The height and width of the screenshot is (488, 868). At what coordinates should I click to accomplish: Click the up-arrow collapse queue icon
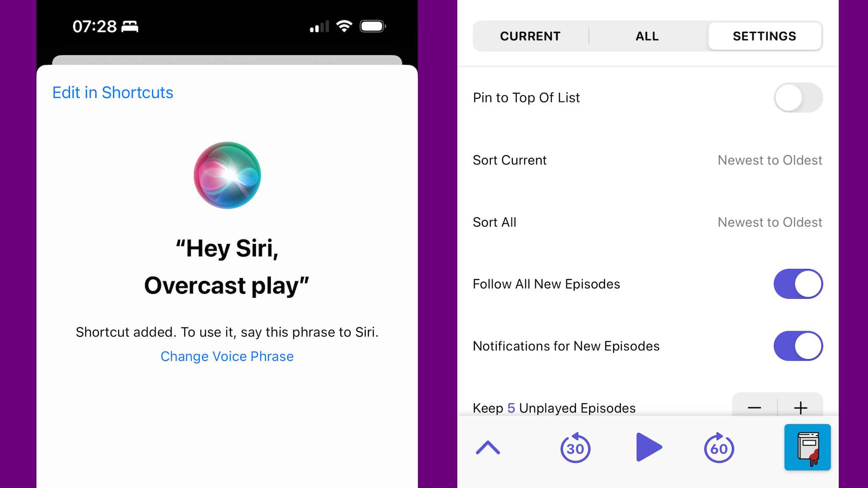coord(488,448)
